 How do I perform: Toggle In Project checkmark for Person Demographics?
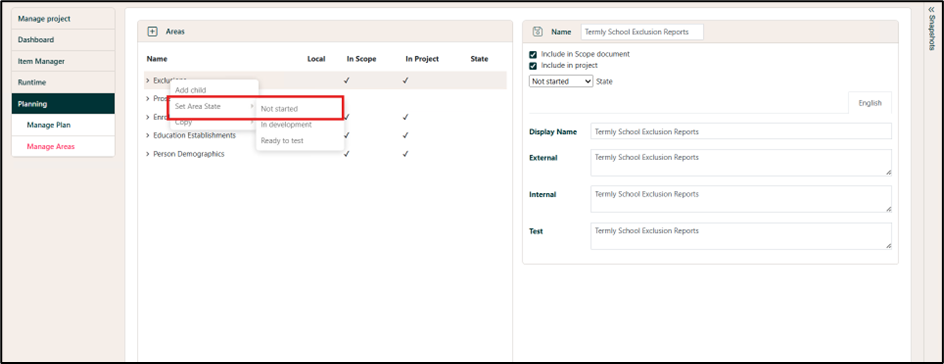pos(406,154)
